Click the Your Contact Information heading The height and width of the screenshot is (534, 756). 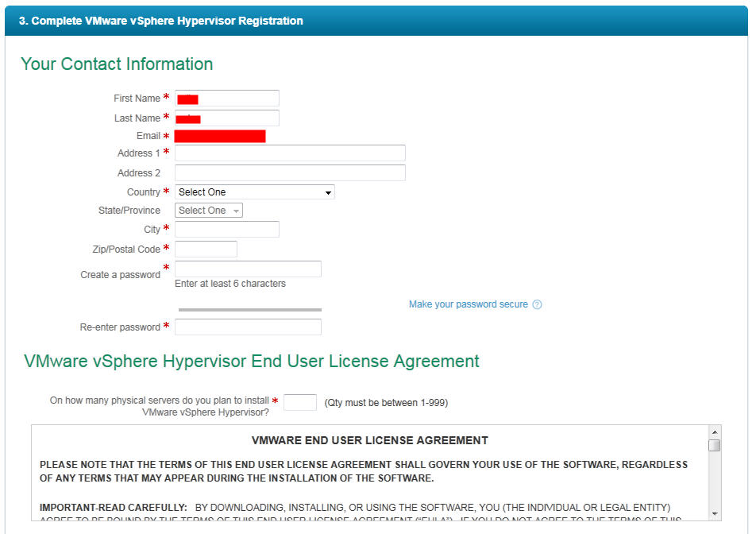coord(117,64)
